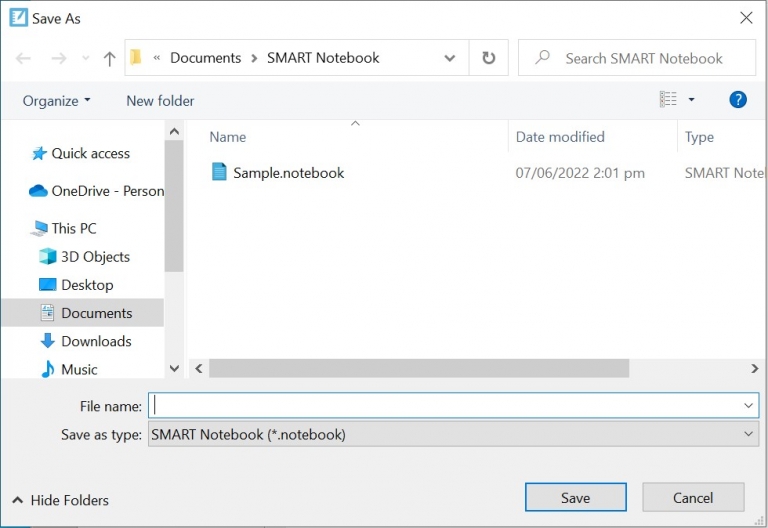Viewport: 768px width, 528px height.
Task: Click the file list horizontal scrollbar thumb
Action: [x=419, y=368]
